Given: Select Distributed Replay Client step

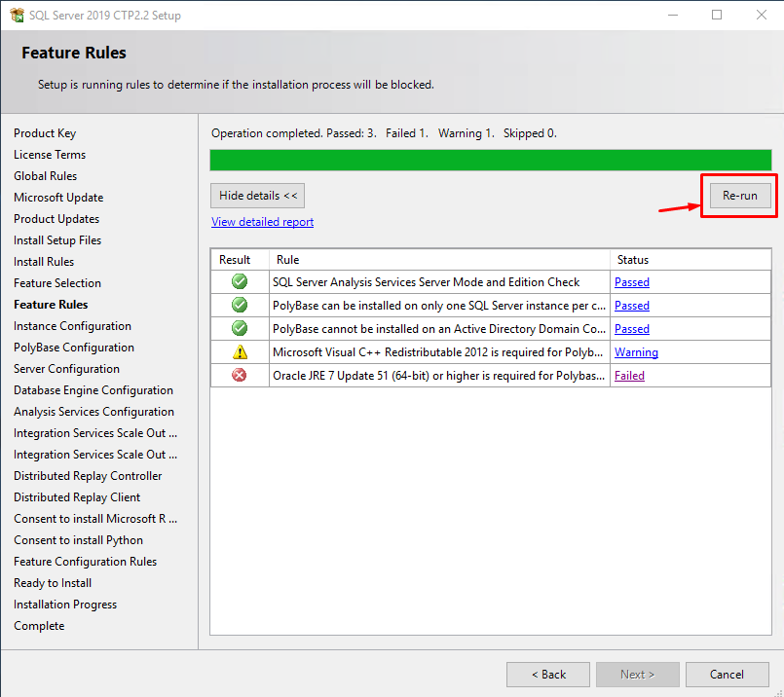Looking at the screenshot, I should pos(77,497).
